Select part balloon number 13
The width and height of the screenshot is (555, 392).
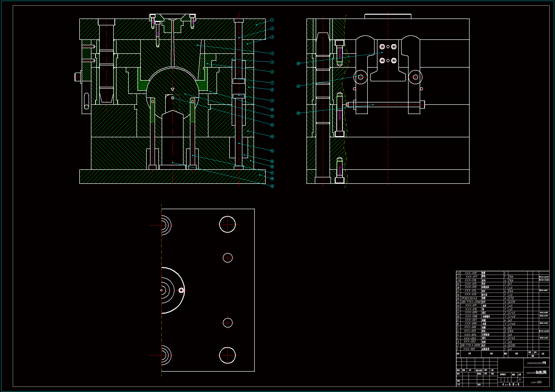click(272, 136)
